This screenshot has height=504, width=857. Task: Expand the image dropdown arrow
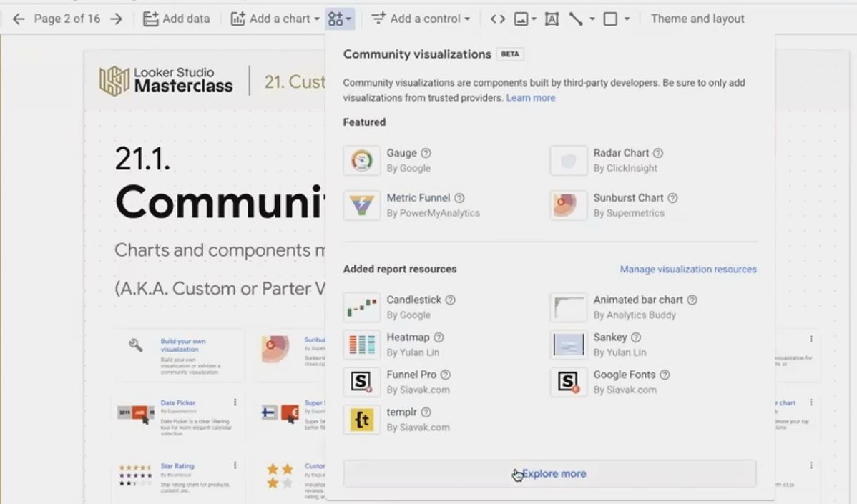point(534,19)
